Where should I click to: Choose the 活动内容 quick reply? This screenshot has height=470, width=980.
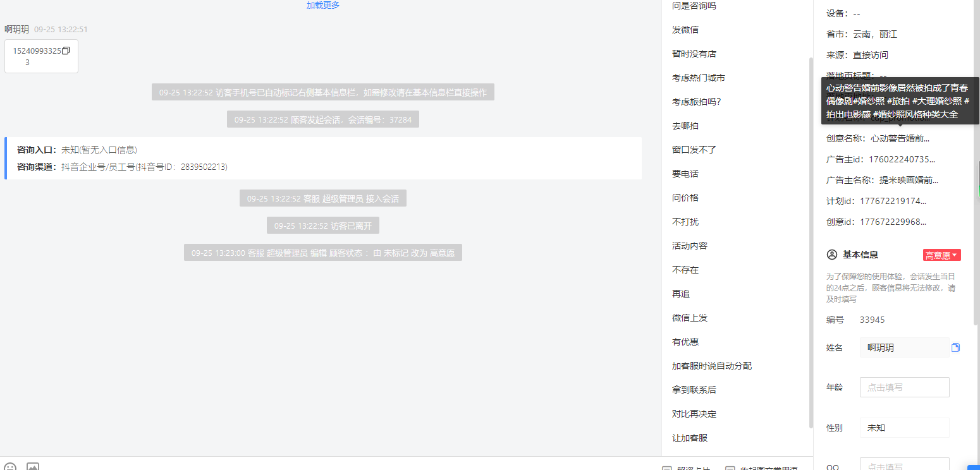[690, 246]
